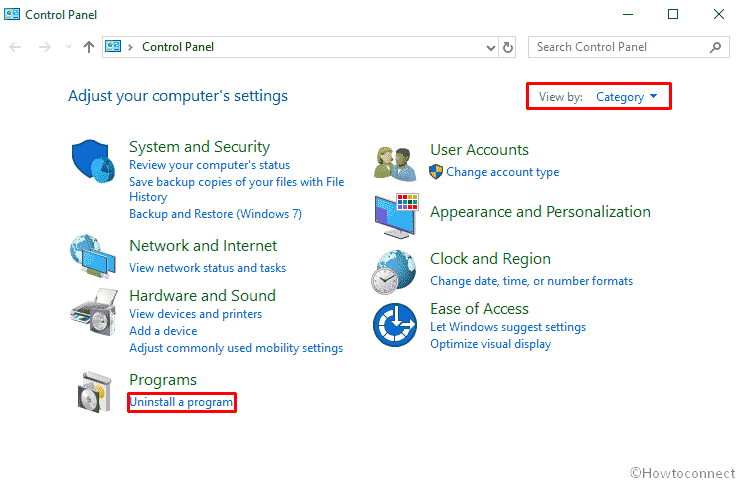739x484 pixels.
Task: Maximize the Control Panel window
Action: pyautogui.click(x=673, y=14)
